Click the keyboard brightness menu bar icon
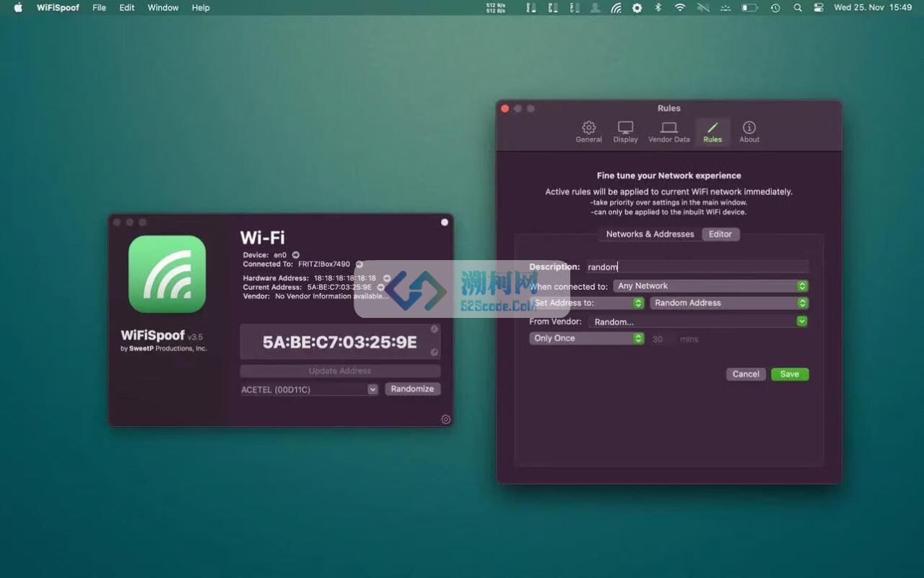The height and width of the screenshot is (578, 924). click(x=725, y=8)
